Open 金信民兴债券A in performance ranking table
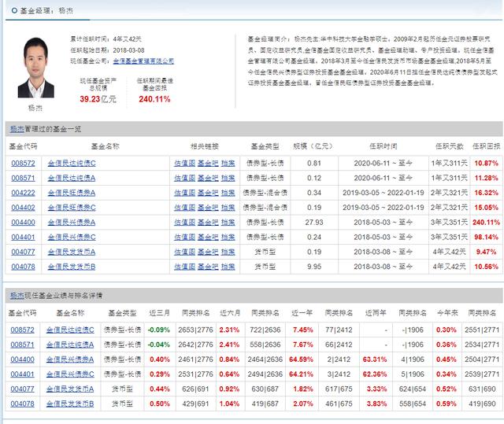This screenshot has width=504, height=424. pos(70,359)
